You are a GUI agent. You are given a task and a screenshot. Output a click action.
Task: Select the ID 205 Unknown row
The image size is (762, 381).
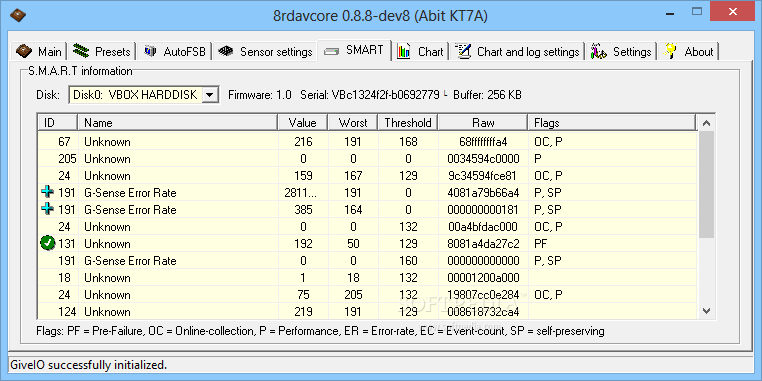tap(367, 158)
